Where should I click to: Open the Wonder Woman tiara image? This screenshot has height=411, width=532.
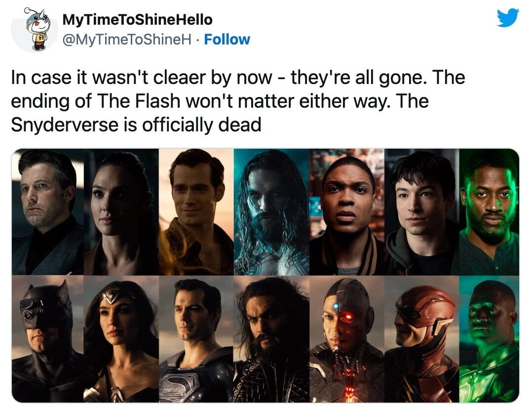tap(121, 339)
